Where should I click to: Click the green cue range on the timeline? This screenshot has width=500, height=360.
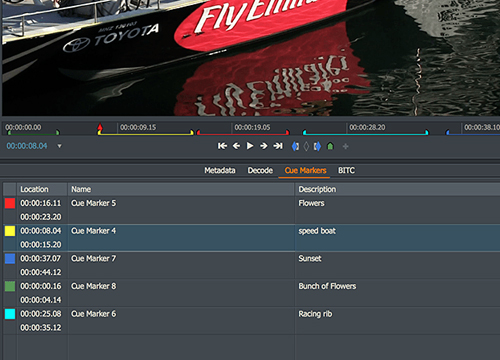point(33,134)
